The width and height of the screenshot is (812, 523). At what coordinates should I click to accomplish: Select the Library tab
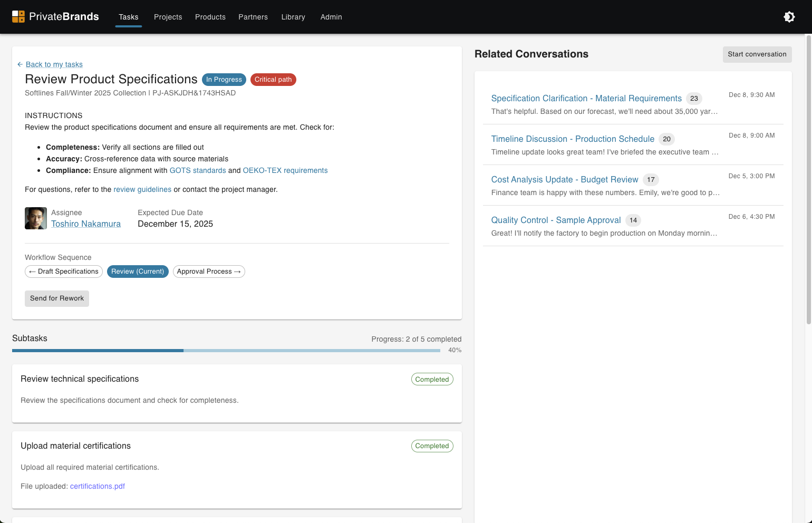click(293, 17)
